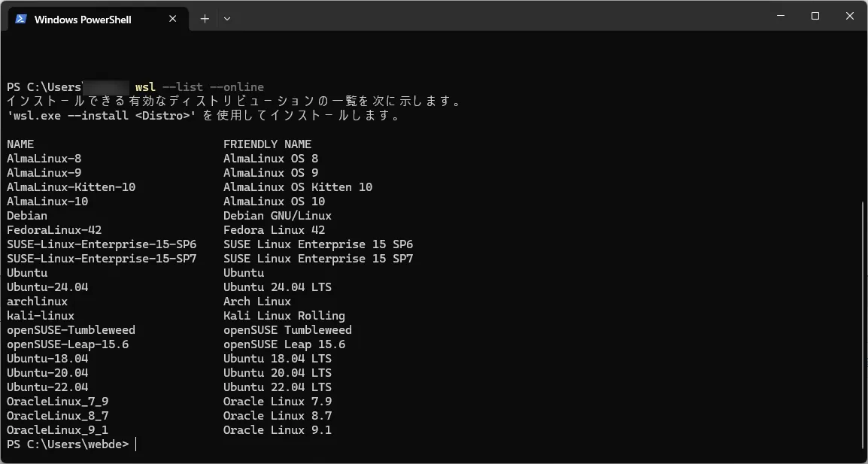Open a new terminal tab with plus

(205, 19)
